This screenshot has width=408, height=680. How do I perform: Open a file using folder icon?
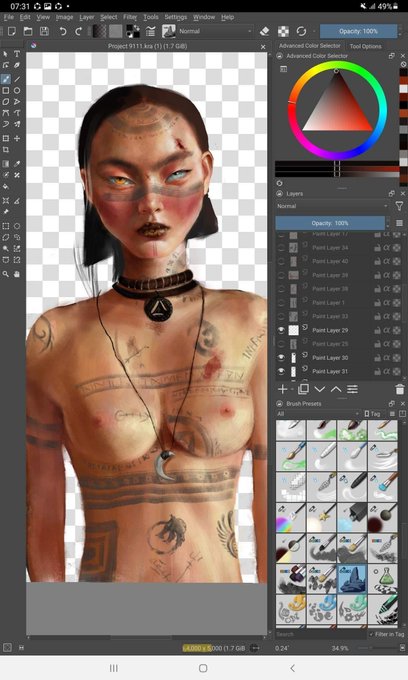click(28, 31)
